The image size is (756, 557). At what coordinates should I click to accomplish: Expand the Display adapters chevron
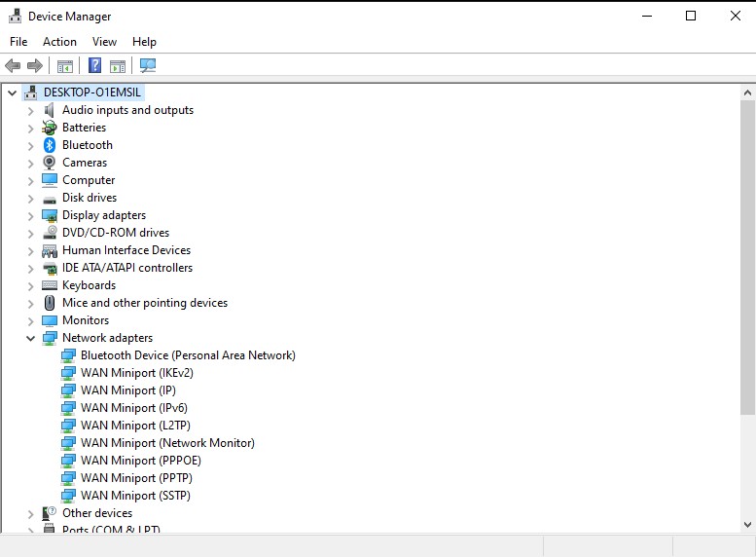click(x=30, y=216)
